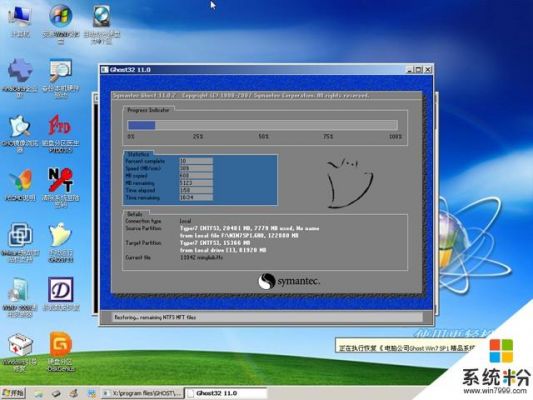The width and height of the screenshot is (533, 400).
Task: Click the Time remaining value 16:24
Action: [x=196, y=197]
